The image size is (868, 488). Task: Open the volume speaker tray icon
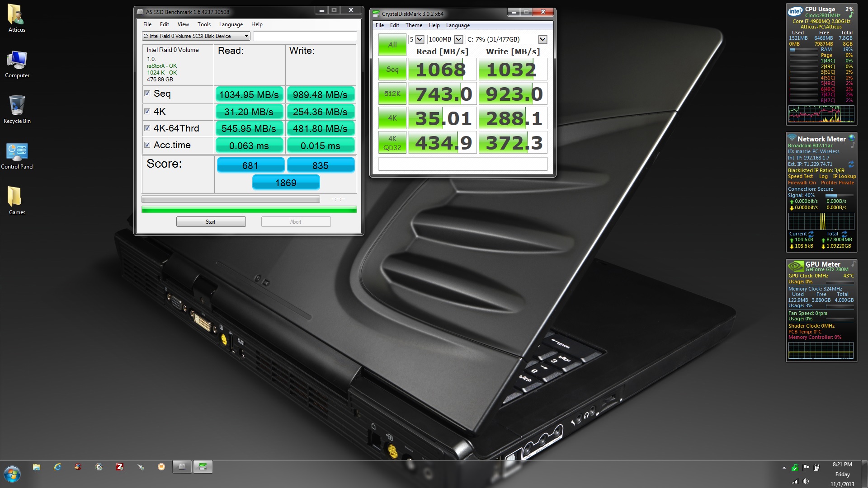(x=806, y=482)
